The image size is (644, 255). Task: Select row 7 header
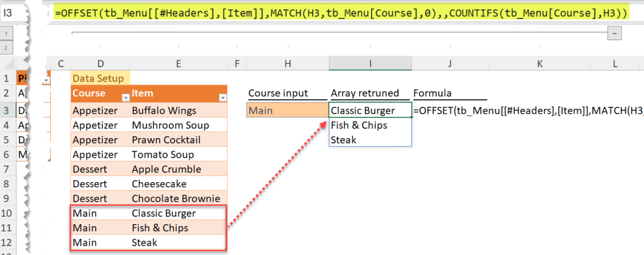pyautogui.click(x=7, y=169)
